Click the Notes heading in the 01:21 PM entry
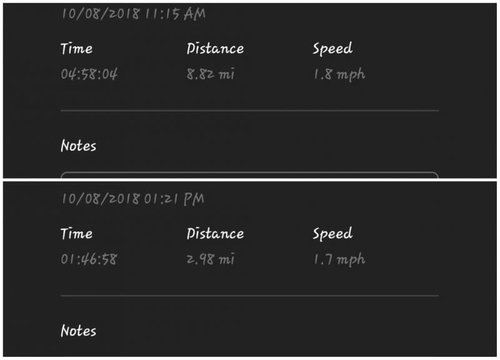This screenshot has width=500, height=360. tap(79, 331)
